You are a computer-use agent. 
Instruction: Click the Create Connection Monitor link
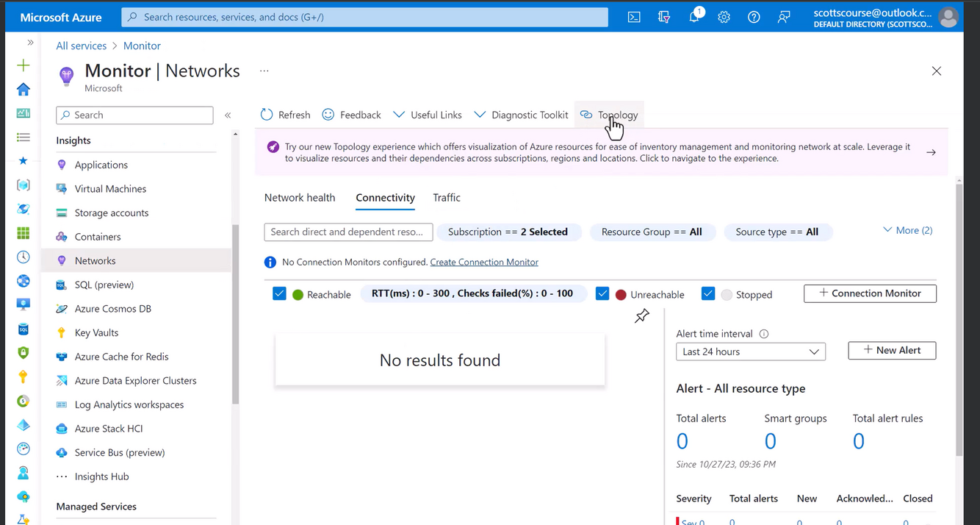(x=484, y=262)
